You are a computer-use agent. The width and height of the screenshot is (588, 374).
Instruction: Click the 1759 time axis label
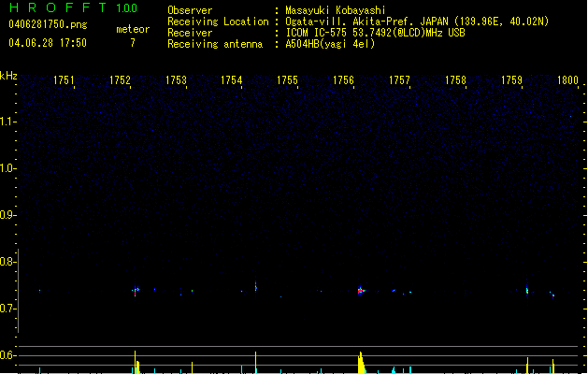(x=511, y=80)
